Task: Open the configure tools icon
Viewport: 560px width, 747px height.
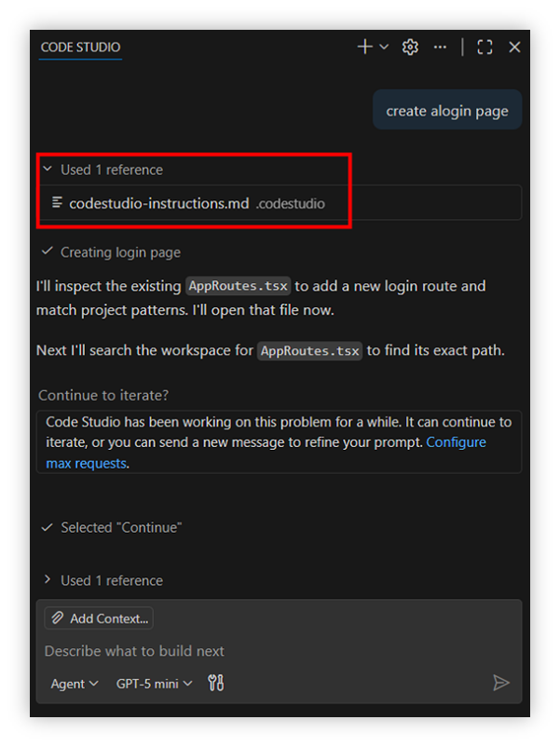Action: tap(216, 684)
